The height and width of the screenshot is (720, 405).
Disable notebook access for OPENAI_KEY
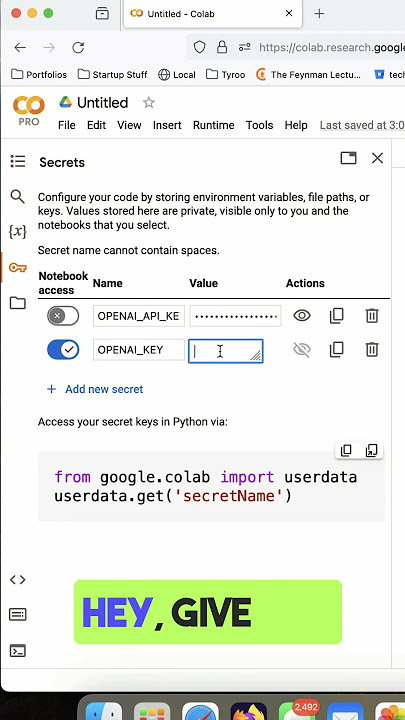tap(63, 350)
